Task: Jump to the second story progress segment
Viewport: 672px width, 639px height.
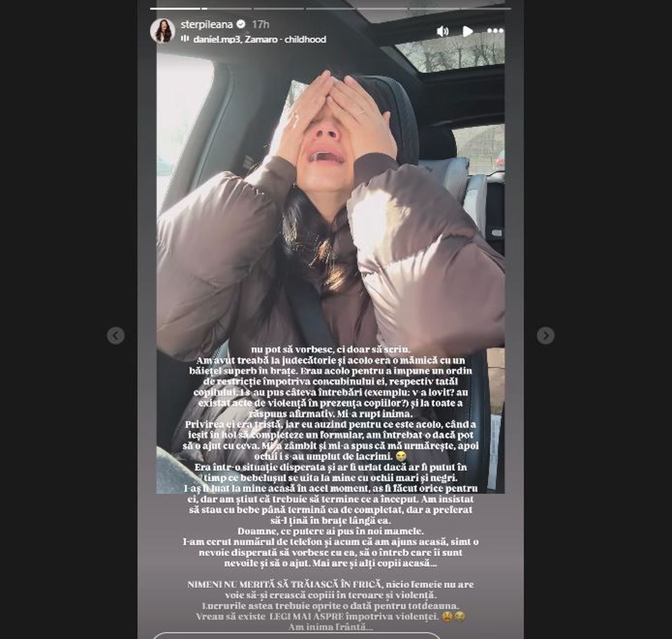Action: tap(226, 8)
